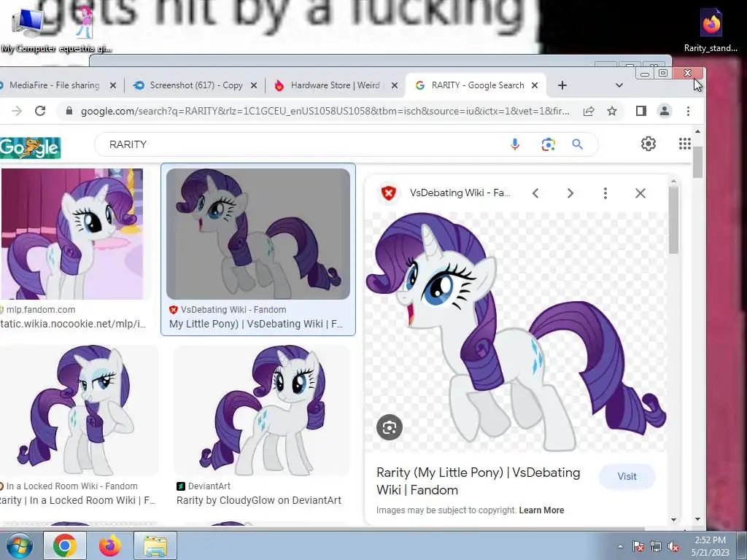Click page vertical scrollbar thumb
Screen dimensions: 747x560
coord(697,162)
